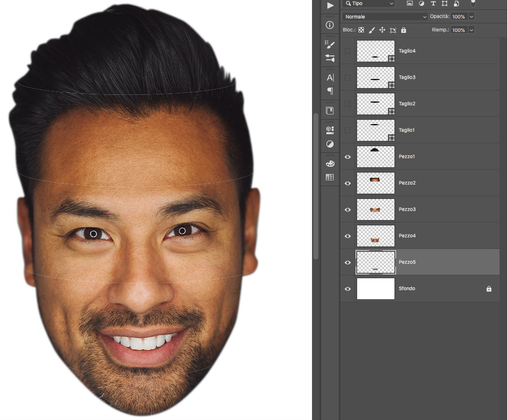This screenshot has width=507, height=420.
Task: Click the lock icon on Sfondo layer
Action: [x=489, y=289]
